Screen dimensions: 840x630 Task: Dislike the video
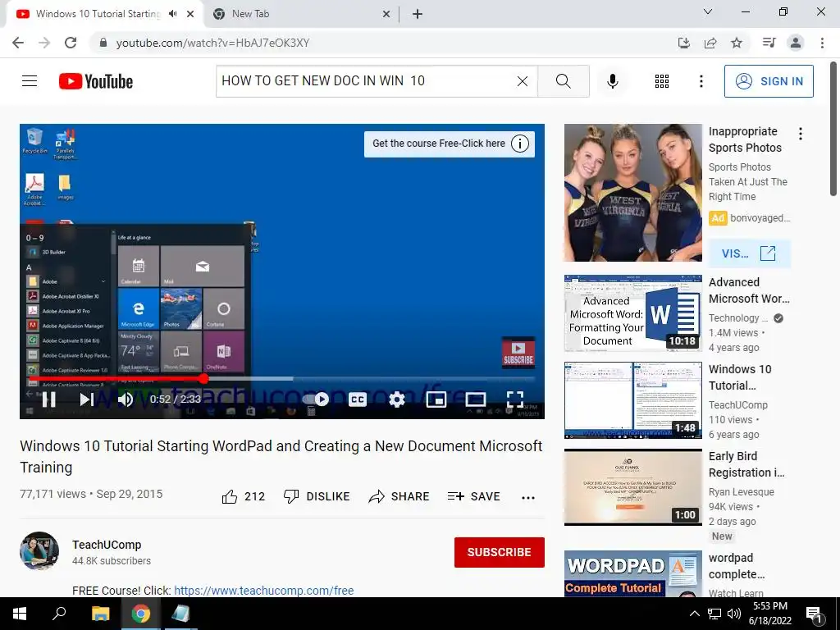[317, 496]
